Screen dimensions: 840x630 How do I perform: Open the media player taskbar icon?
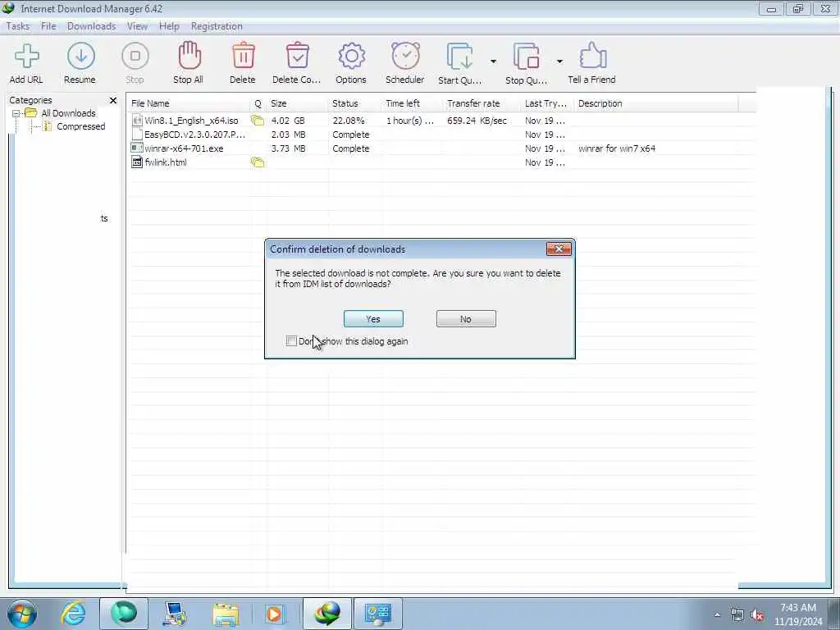(x=274, y=614)
